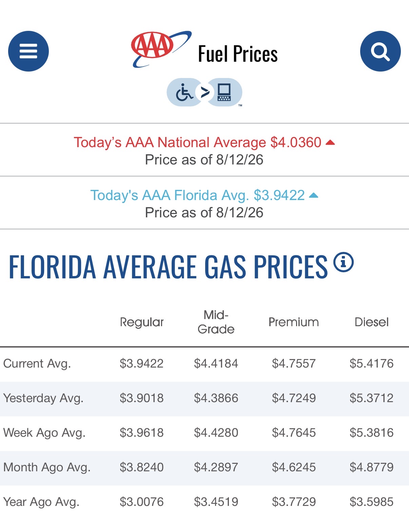Screen dimensions: 409x532
Task: Open Today's AAA National Average link
Action: pos(197,142)
